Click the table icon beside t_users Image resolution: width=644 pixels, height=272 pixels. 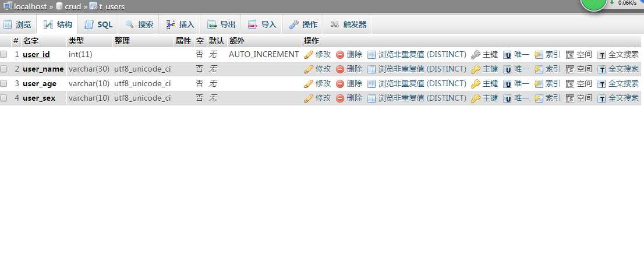point(93,6)
